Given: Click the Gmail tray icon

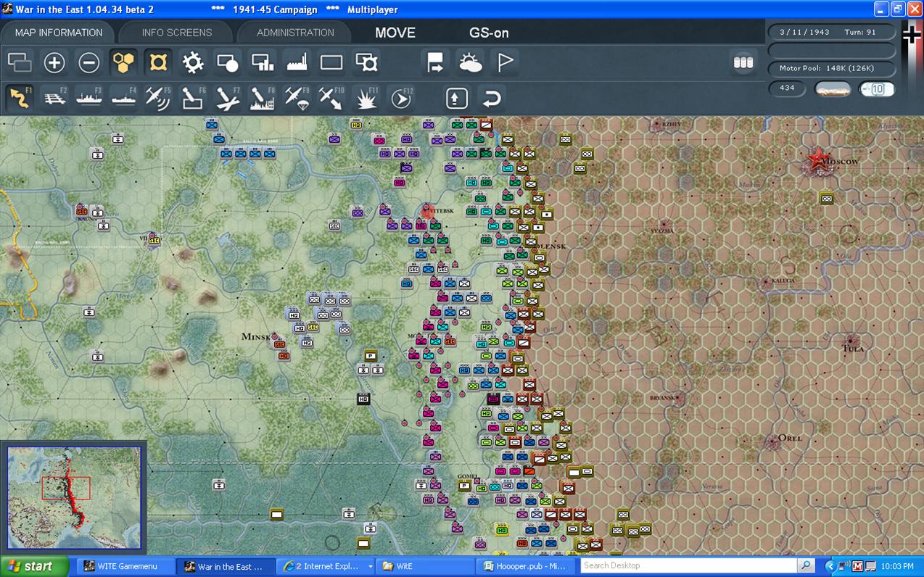Looking at the screenshot, I should [x=857, y=567].
